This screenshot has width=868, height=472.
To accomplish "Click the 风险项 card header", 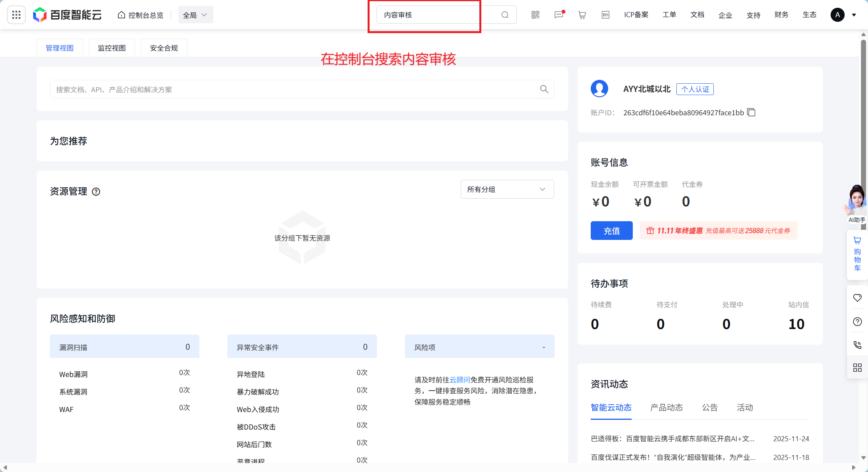I will (480, 346).
